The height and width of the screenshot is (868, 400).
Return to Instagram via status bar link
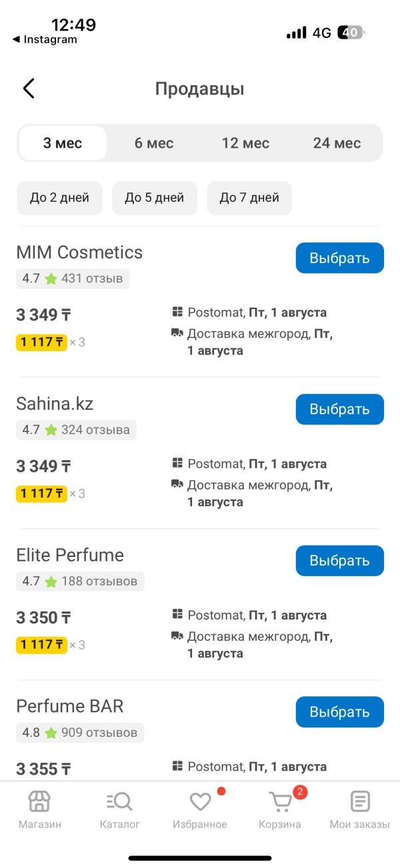[x=45, y=40]
